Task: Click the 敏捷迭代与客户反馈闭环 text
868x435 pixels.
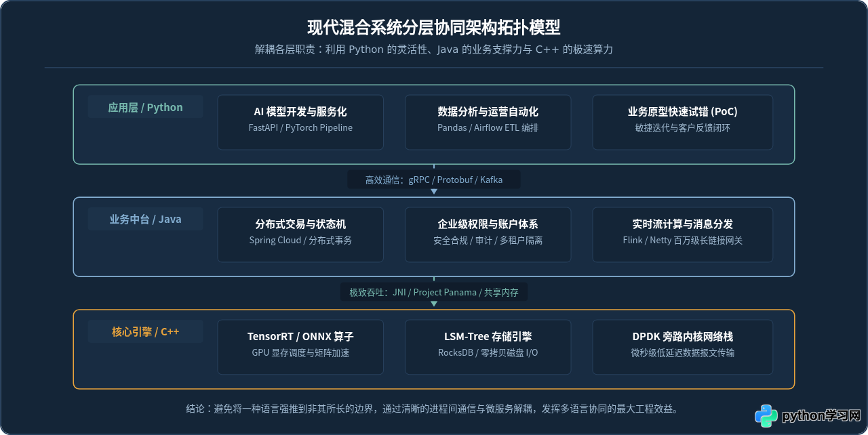Action: click(x=683, y=127)
